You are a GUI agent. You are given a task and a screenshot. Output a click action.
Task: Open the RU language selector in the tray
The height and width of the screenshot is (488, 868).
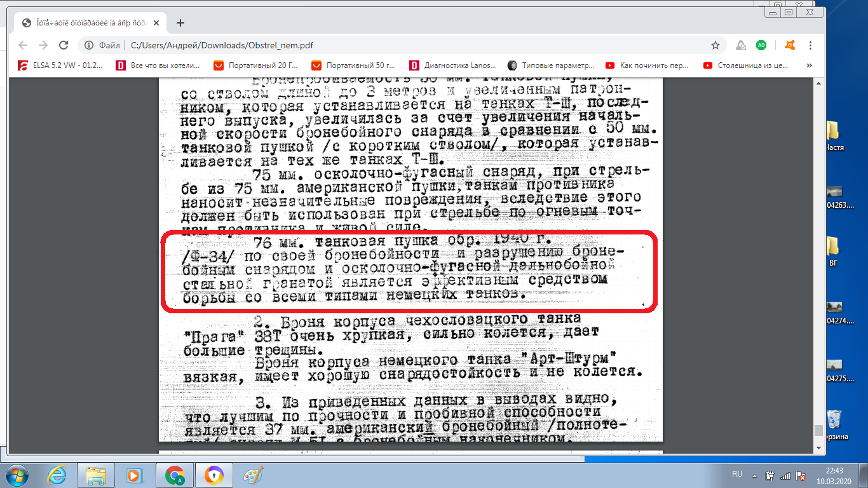point(737,474)
